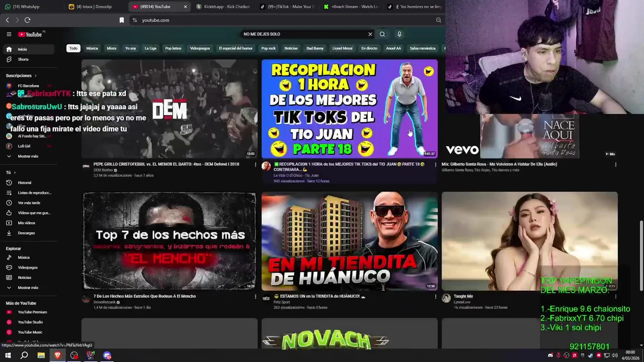Image resolution: width=644 pixels, height=362 pixels.
Task: Select the El especial del humor chip
Action: tap(235, 48)
